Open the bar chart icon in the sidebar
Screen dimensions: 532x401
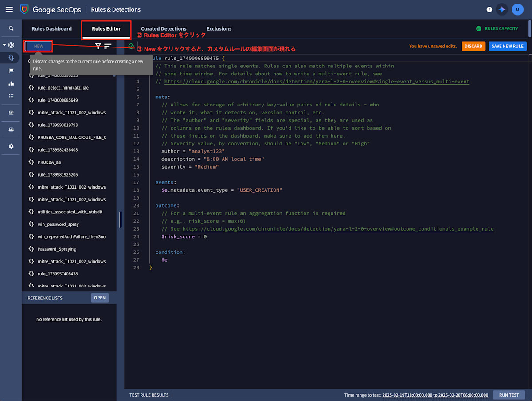[x=11, y=83]
